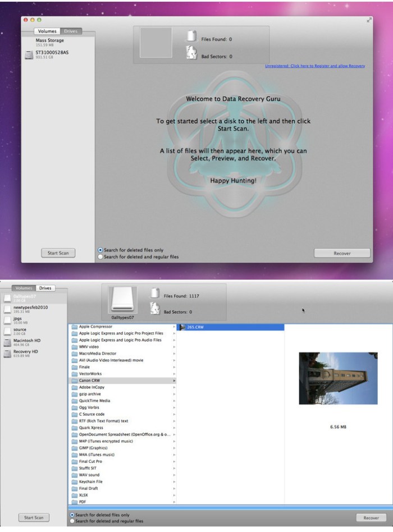
Task: Expand Final Cut Pro folder arrow
Action: coord(174,461)
